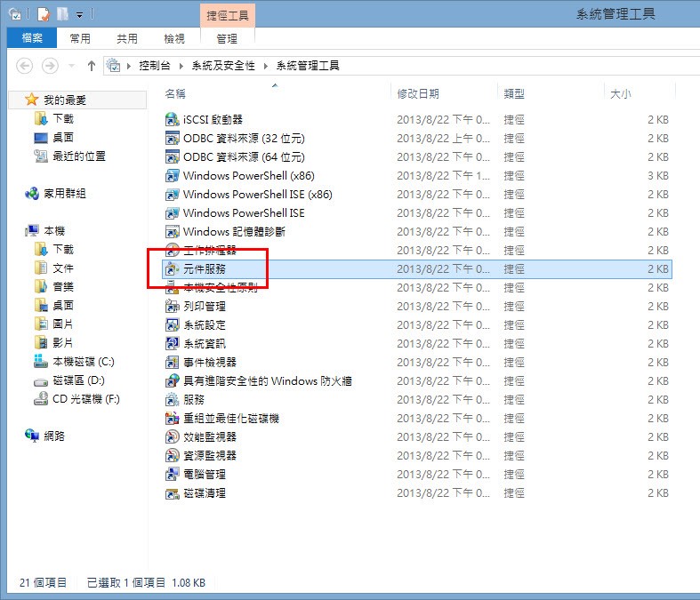Click the 捷徑工具 contextual tab header
The image size is (700, 600).
pos(228,16)
